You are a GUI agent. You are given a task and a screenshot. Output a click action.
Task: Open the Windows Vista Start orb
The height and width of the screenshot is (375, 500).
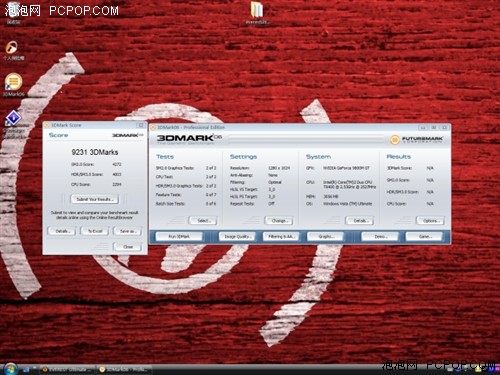pyautogui.click(x=10, y=368)
